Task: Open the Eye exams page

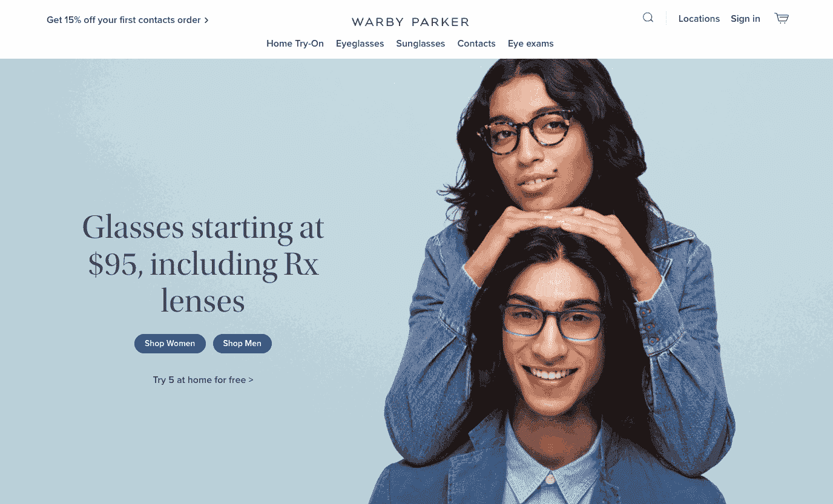Action: tap(531, 44)
